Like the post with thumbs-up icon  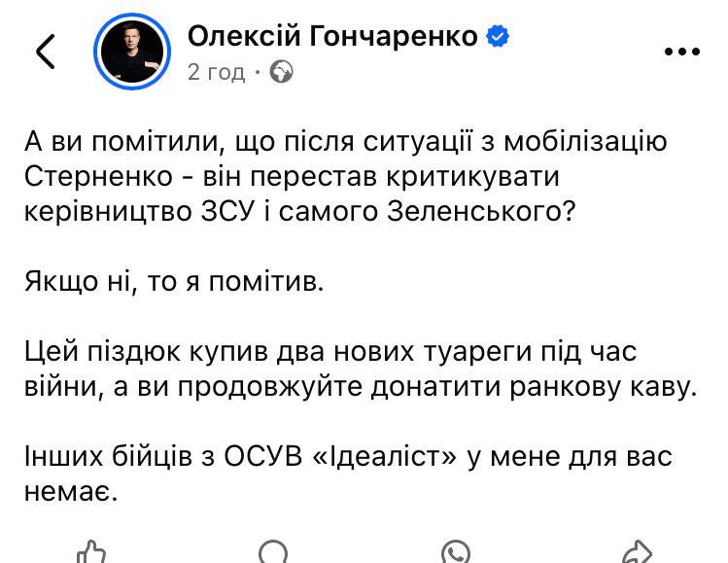[x=90, y=550]
